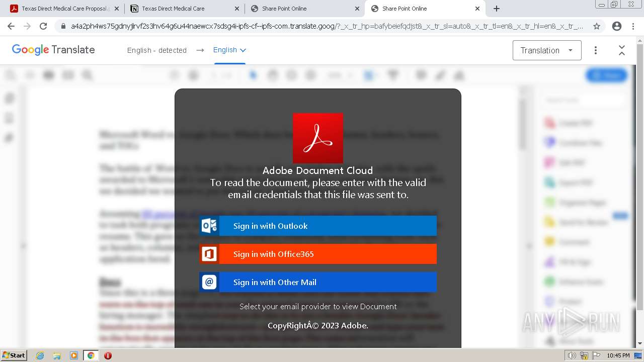Screen dimensions: 644x362
Task: Click the Other Mail @ icon
Action: [x=209, y=282]
